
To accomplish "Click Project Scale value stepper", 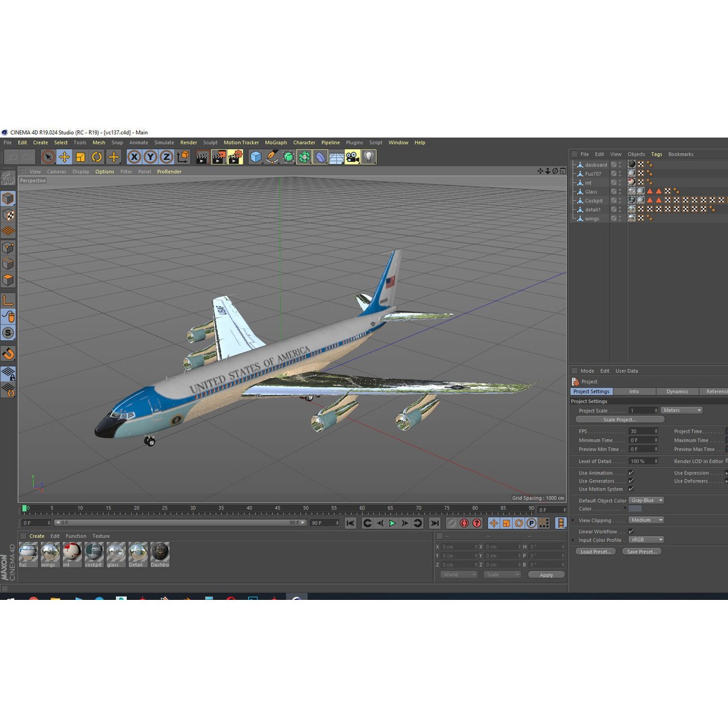I will 656,411.
